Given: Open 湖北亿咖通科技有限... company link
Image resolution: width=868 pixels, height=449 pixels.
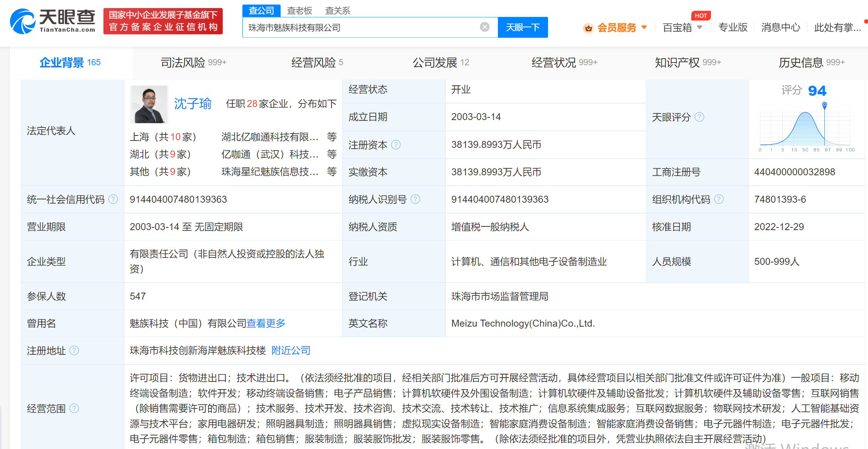Looking at the screenshot, I should tap(270, 137).
